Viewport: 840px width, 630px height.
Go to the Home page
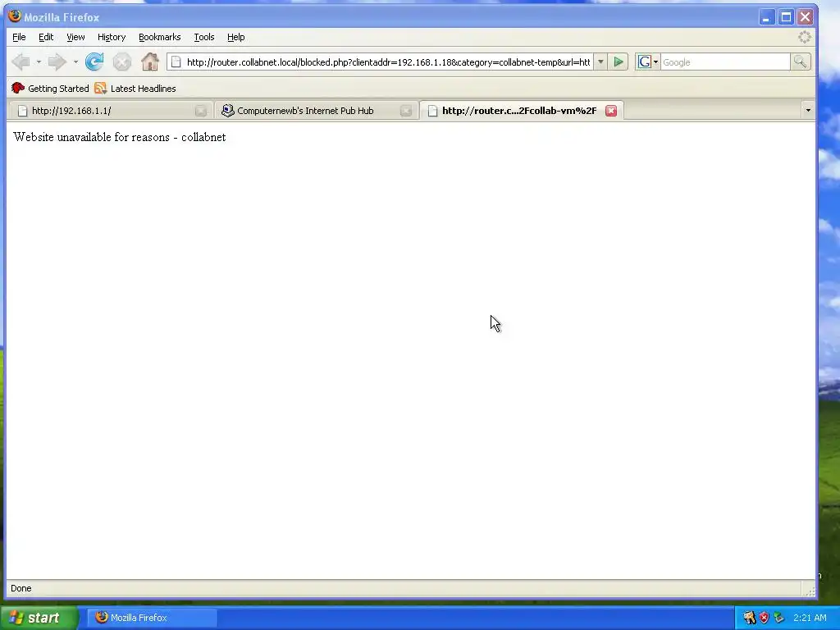(x=150, y=62)
